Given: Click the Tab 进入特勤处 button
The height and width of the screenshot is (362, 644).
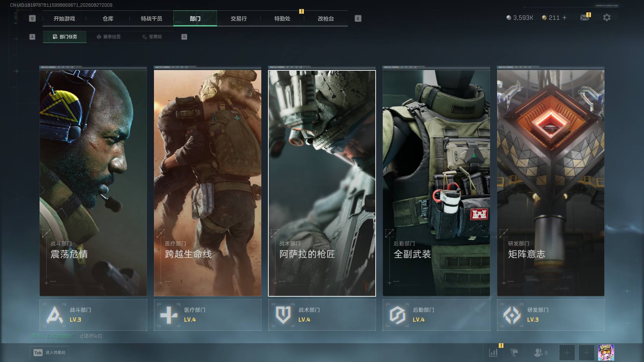Looking at the screenshot, I should coord(50,353).
